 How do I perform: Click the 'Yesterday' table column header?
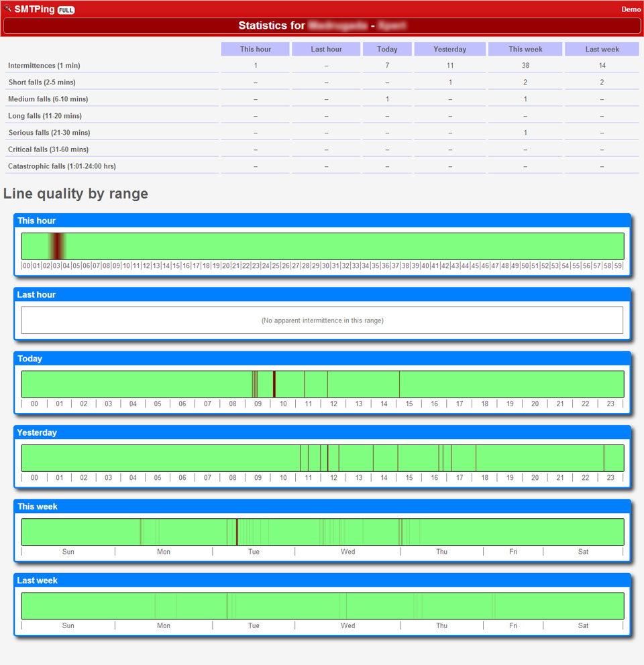coord(449,49)
